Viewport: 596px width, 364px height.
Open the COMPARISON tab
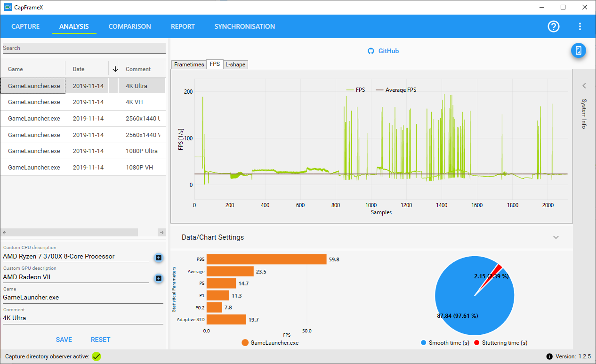click(130, 26)
